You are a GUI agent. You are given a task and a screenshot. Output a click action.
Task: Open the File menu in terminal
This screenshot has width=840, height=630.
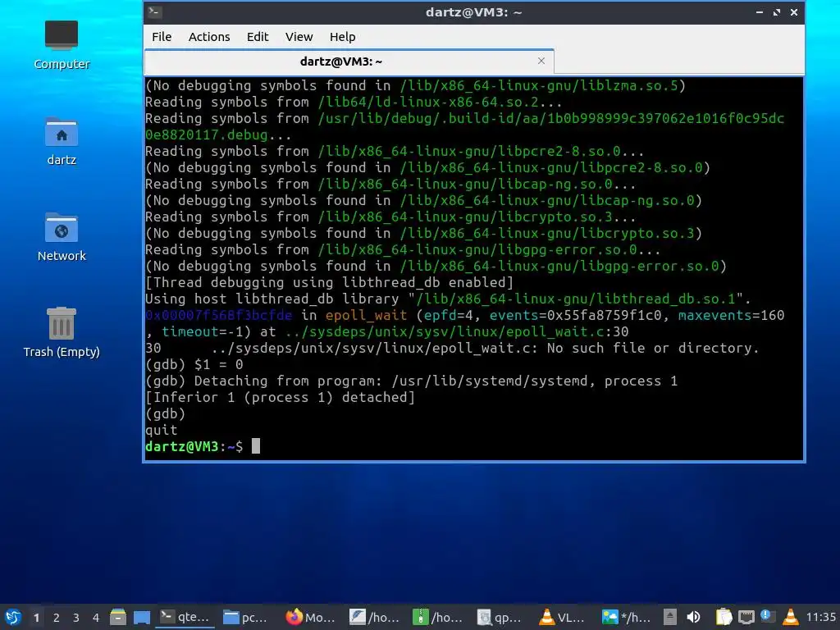(x=162, y=37)
